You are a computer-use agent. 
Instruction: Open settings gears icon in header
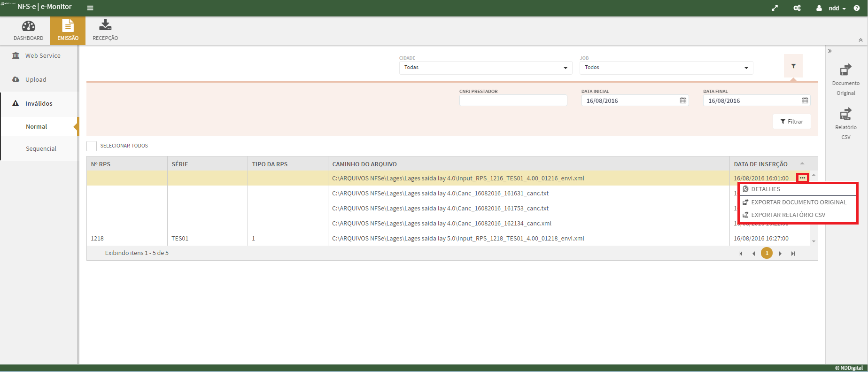797,8
